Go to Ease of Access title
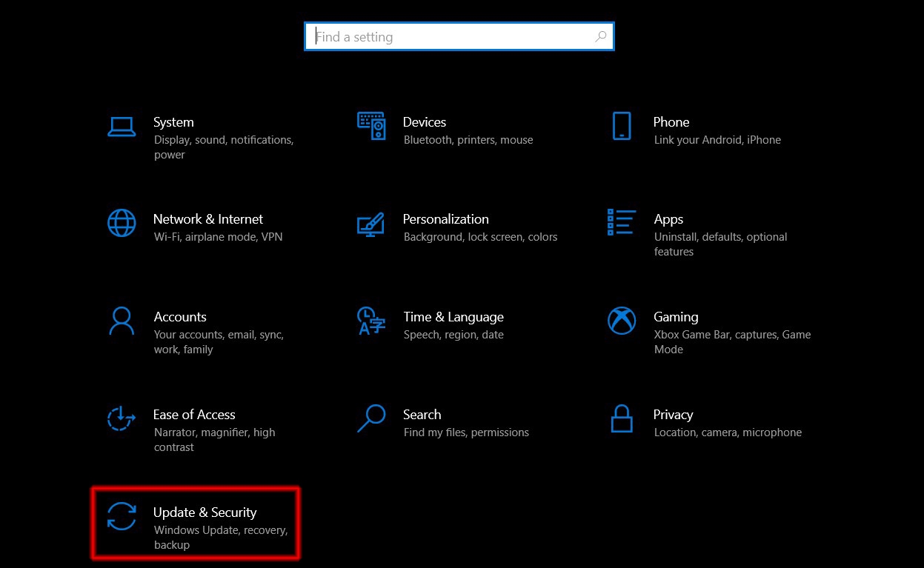924x568 pixels. 194,415
